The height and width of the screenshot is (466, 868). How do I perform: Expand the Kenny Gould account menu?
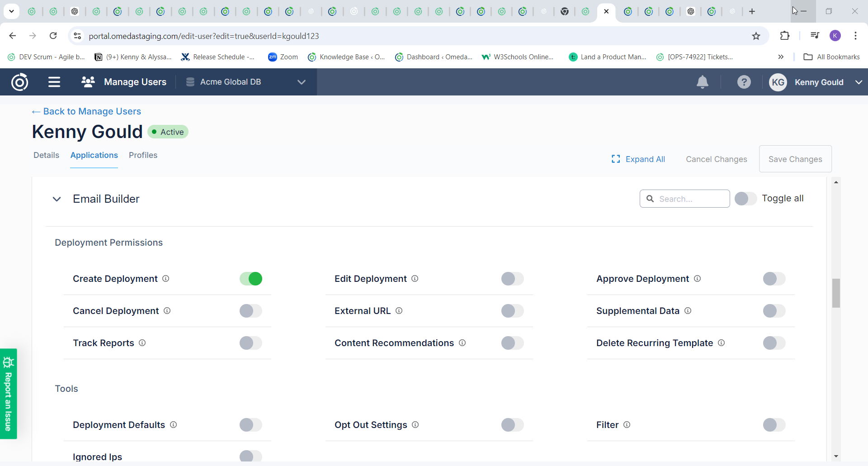click(859, 82)
